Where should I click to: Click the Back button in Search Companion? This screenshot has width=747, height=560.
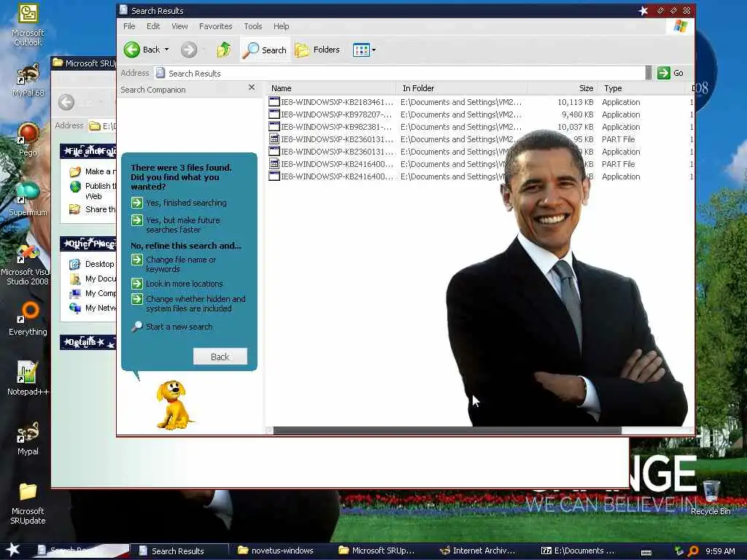tap(220, 357)
